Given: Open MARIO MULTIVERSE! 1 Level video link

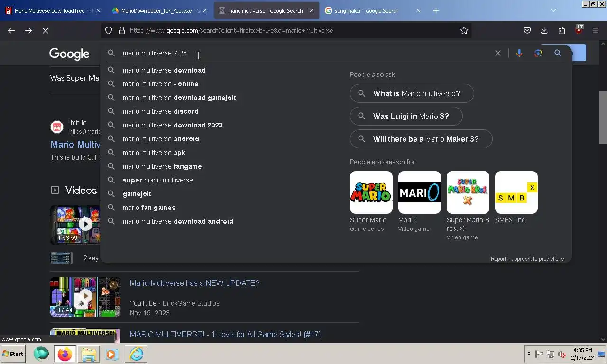Looking at the screenshot, I should pos(225,334).
